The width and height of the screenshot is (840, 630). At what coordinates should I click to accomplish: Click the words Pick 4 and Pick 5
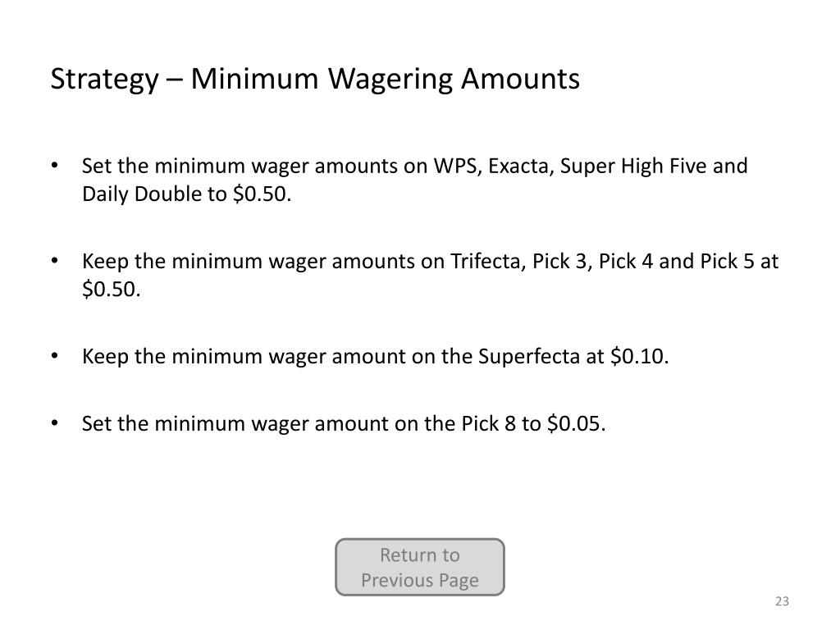pyautogui.click(x=676, y=262)
